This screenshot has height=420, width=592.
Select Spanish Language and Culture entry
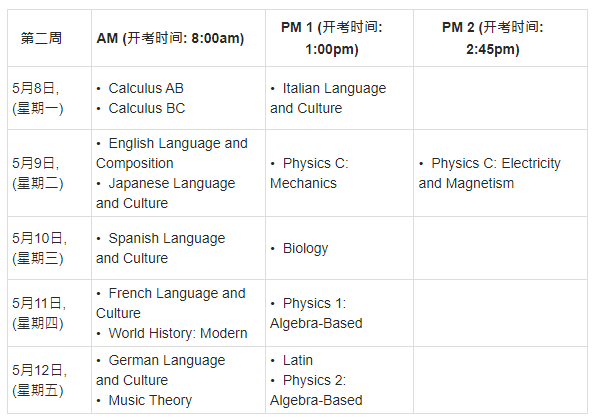tap(160, 248)
